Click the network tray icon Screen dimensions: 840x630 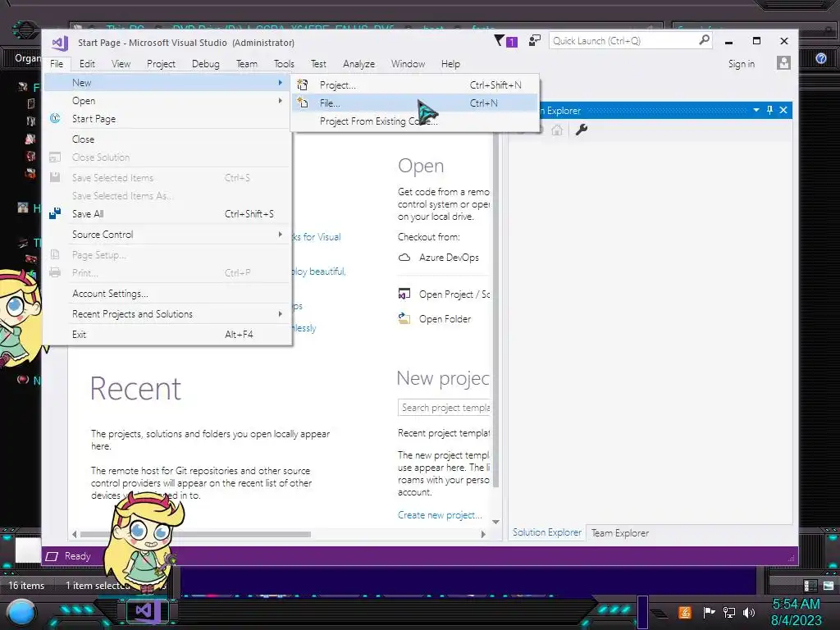[729, 612]
